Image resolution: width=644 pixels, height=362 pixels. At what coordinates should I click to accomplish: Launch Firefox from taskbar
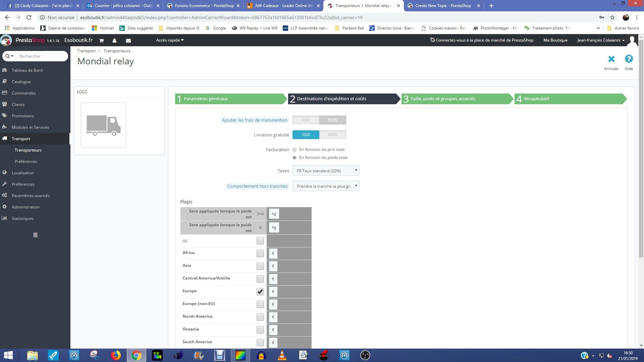point(116,355)
